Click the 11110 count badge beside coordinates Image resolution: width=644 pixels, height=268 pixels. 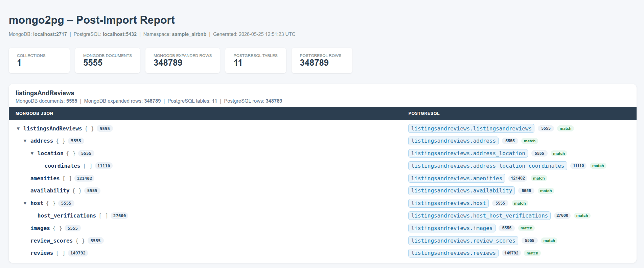pyautogui.click(x=103, y=166)
